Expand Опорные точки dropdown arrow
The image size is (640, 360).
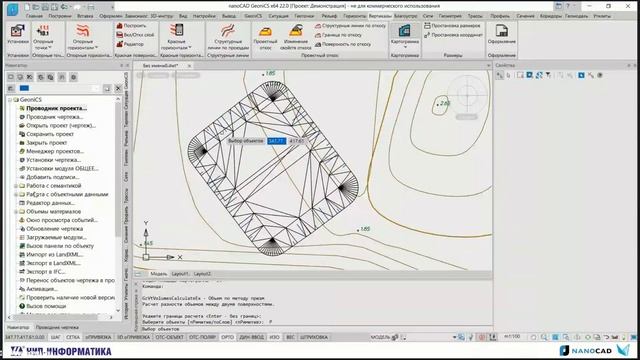coord(50,48)
